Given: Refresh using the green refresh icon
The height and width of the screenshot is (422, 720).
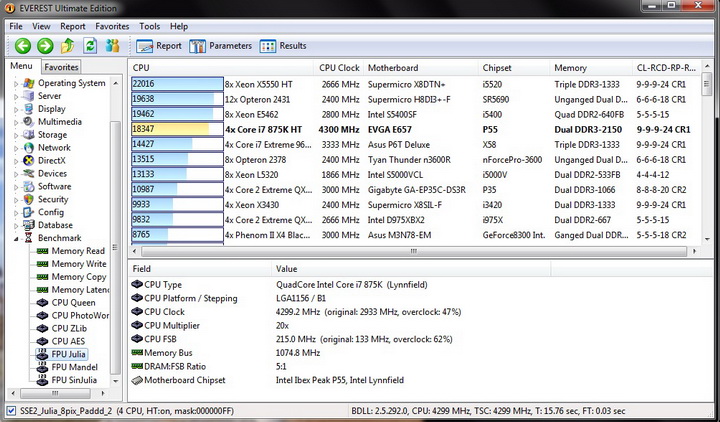Looking at the screenshot, I should coord(90,45).
